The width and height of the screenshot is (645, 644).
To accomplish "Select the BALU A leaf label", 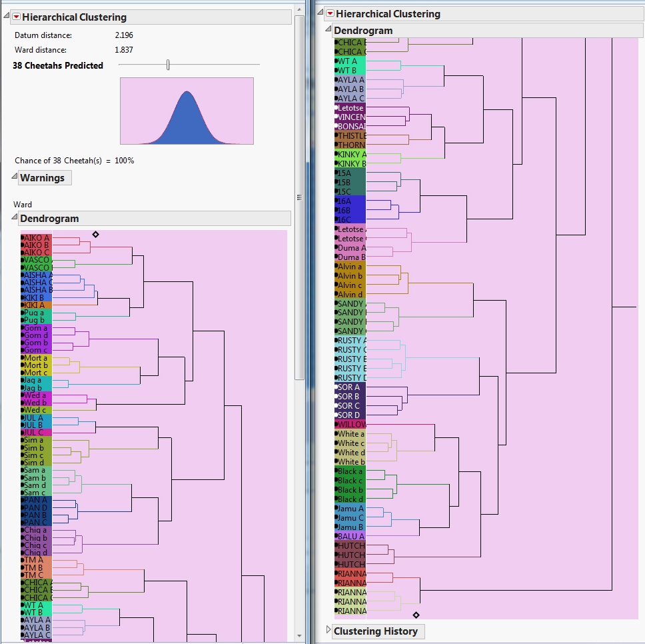I will pos(350,536).
